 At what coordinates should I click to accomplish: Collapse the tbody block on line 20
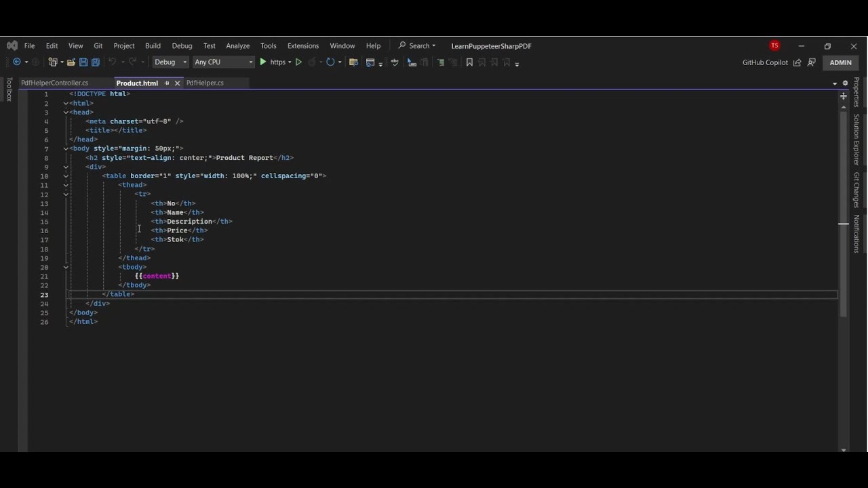(66, 267)
